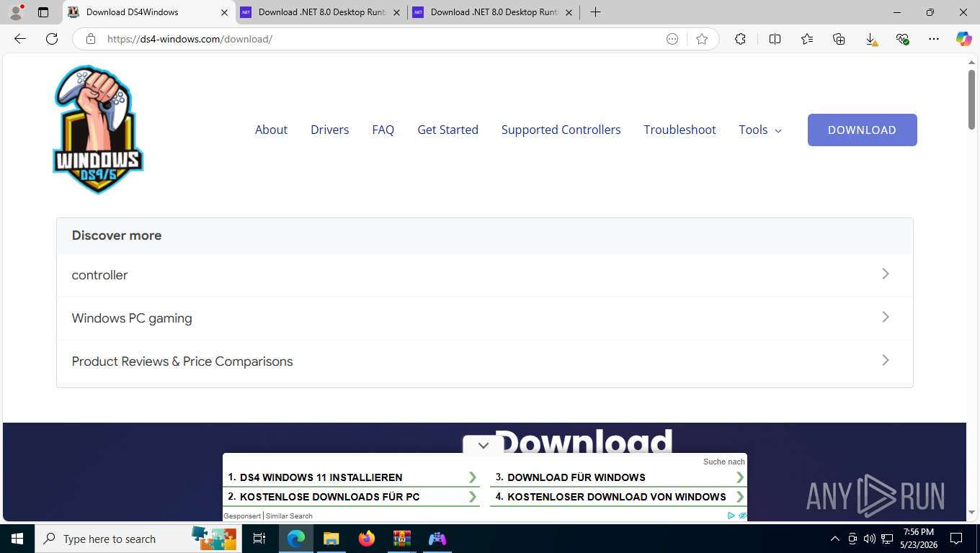The height and width of the screenshot is (553, 980).
Task: Open the FAQ menu link
Action: tap(383, 130)
